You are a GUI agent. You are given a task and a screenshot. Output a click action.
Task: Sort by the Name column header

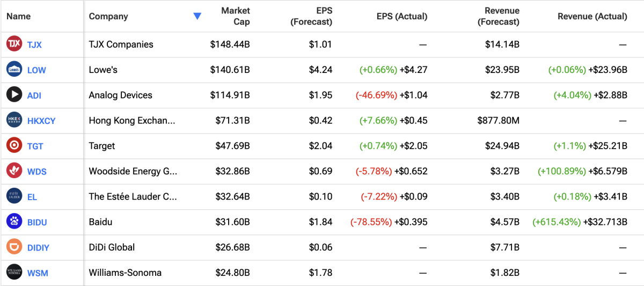[x=18, y=16]
